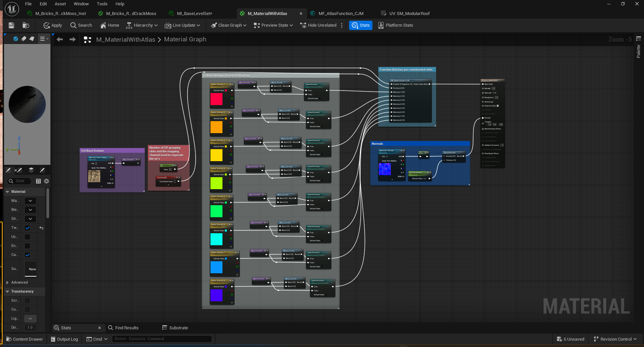This screenshot has height=347, width=644.
Task: Click the Apply toolbar button
Action: click(53, 25)
